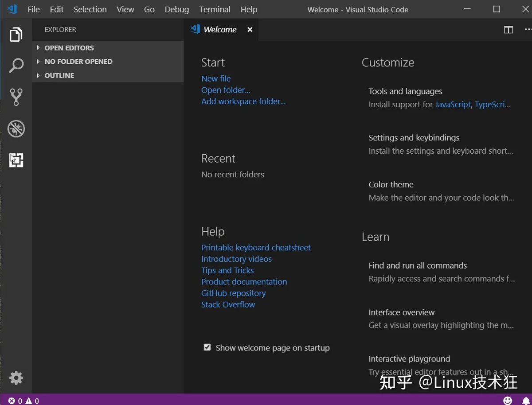Click the split editor icon

tap(509, 30)
